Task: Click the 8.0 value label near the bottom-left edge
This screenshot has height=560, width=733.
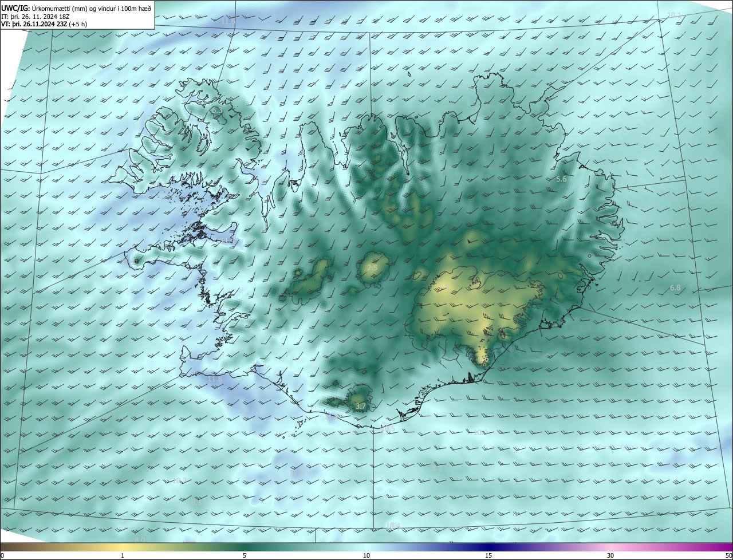Action: [x=140, y=540]
